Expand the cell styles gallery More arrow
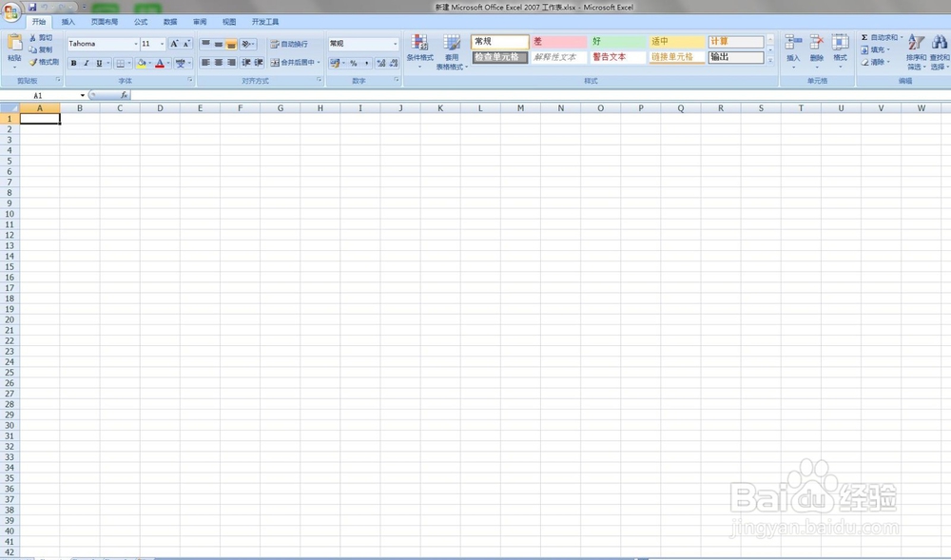951x560 pixels. pos(770,61)
